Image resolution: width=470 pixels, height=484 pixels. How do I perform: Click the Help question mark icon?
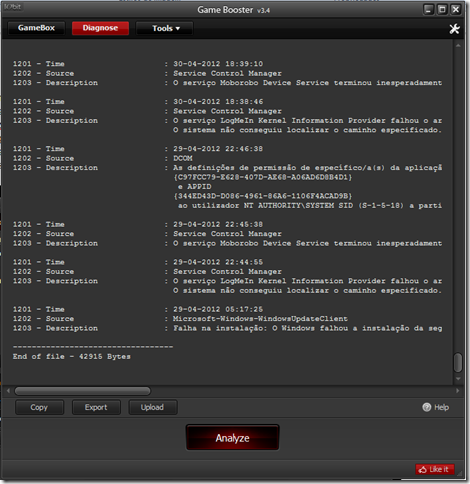tap(426, 407)
